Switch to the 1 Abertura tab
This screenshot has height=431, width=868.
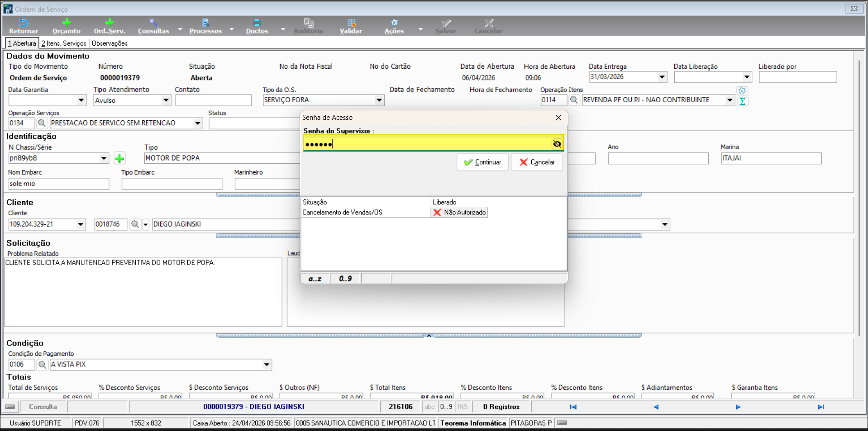point(22,43)
